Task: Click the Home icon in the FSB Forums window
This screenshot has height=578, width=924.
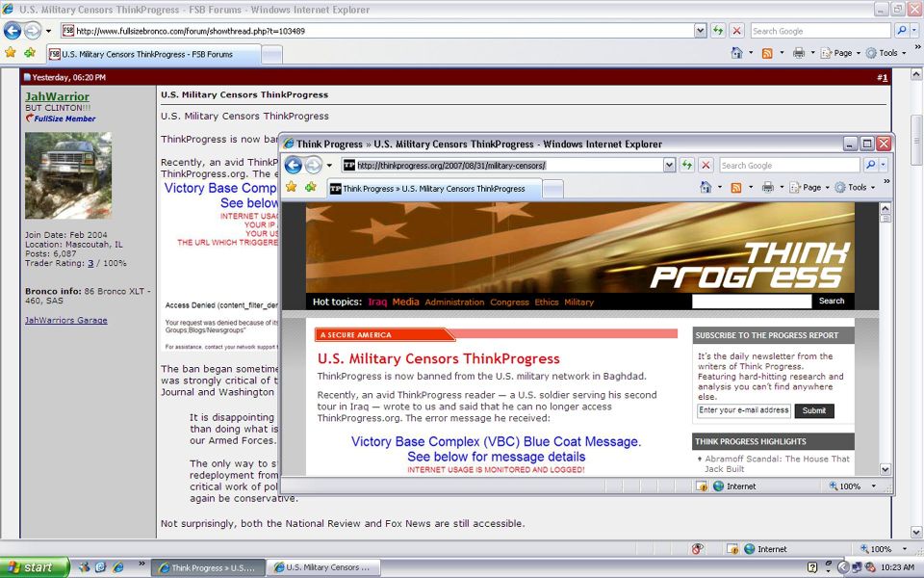Action: click(x=736, y=53)
